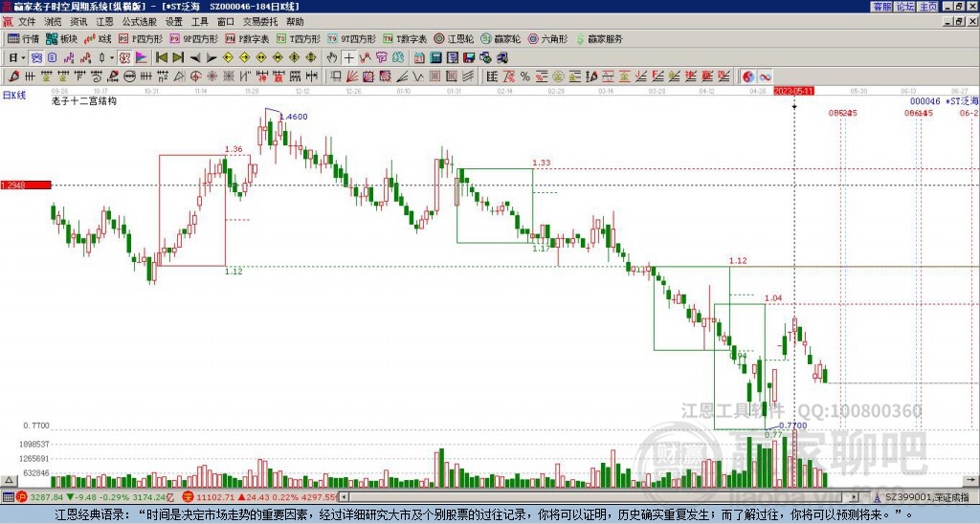The image size is (980, 524).
Task: Click the red 2023-05-11 date marker
Action: (x=793, y=91)
